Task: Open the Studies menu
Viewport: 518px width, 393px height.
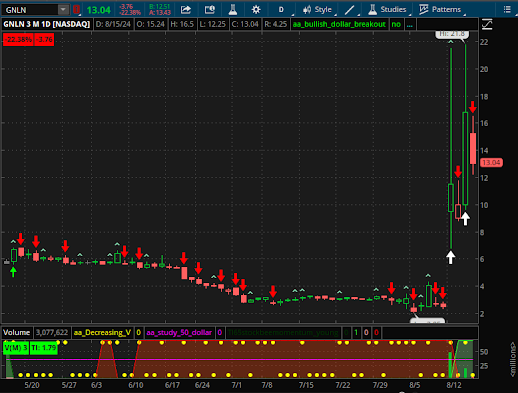Action: [x=387, y=10]
